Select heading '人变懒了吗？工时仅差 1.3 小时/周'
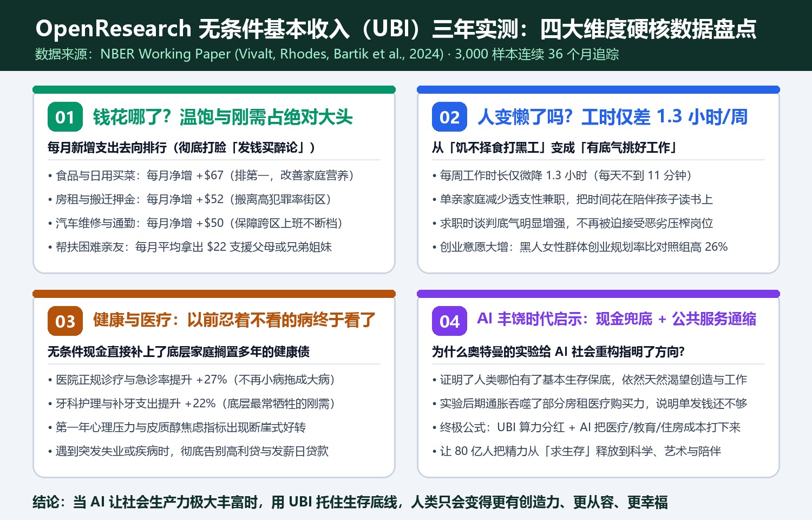 pyautogui.click(x=612, y=117)
